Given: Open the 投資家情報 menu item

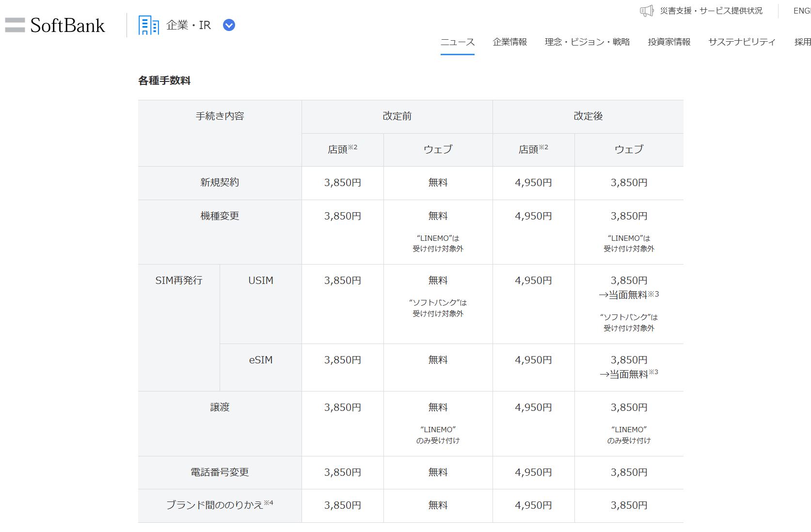Looking at the screenshot, I should click(669, 42).
